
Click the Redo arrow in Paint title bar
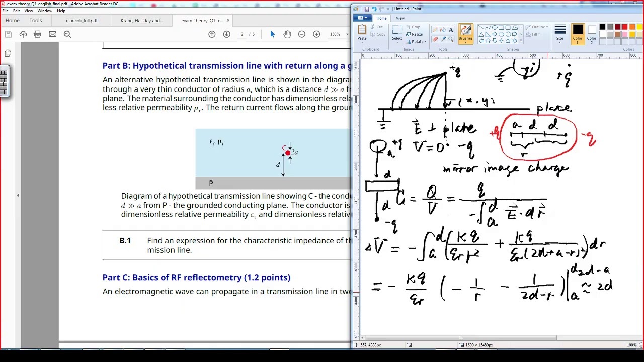[x=381, y=9]
